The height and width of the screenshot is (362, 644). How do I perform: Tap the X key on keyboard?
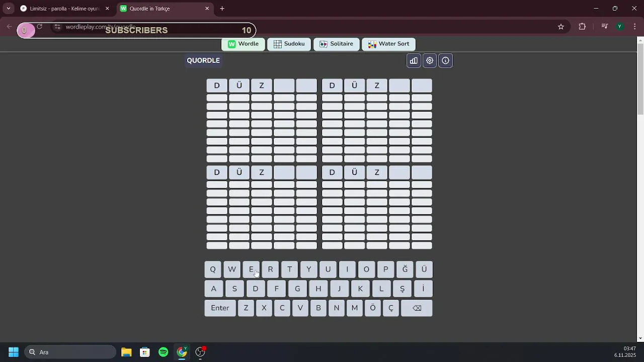264,308
